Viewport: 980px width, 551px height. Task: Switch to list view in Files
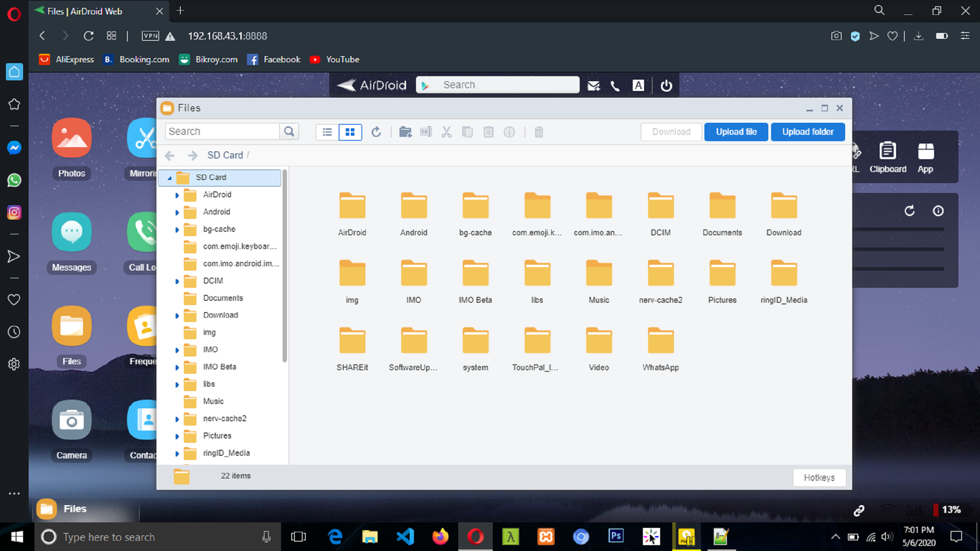tap(327, 132)
